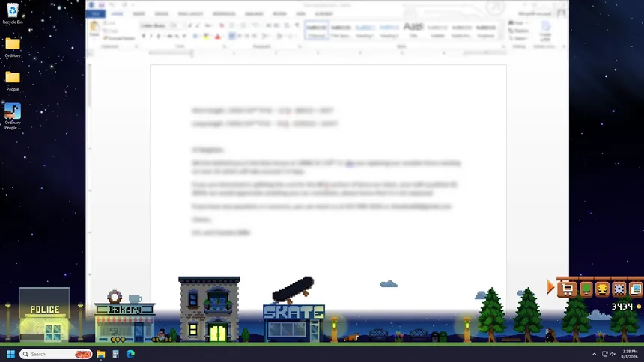644x362 pixels.
Task: Select Align Left paragraph button
Action: click(231, 36)
